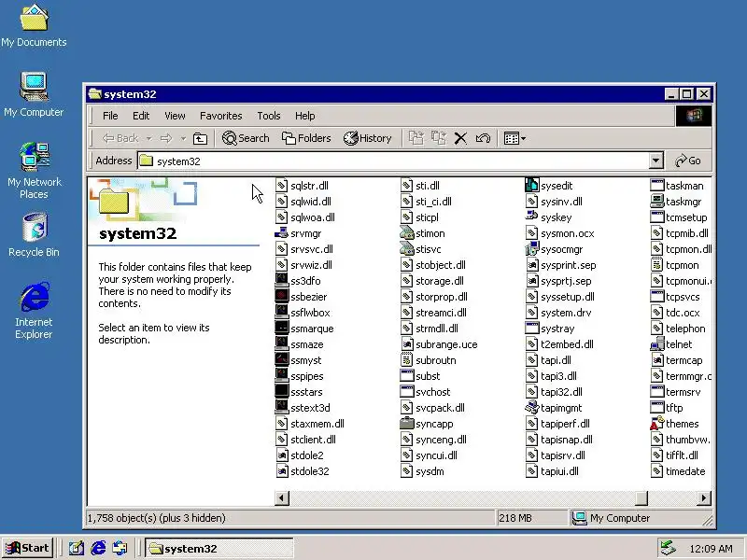Select the syncapp briefcase icon
This screenshot has width=747, height=560.
pyautogui.click(x=407, y=424)
